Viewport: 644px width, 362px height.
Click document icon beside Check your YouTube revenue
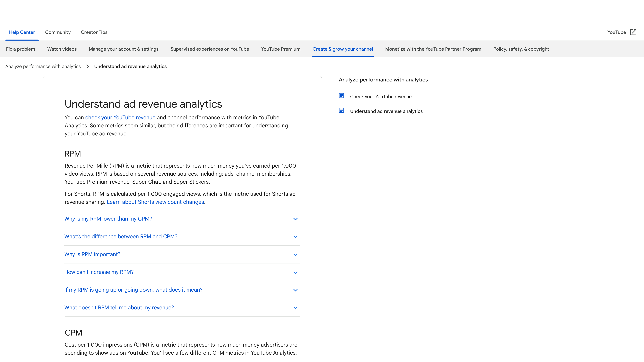[341, 96]
